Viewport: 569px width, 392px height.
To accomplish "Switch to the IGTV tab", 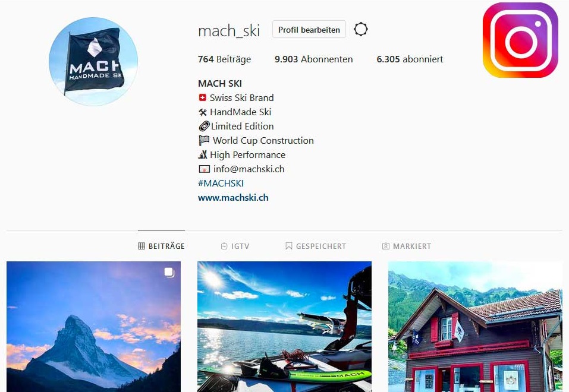I will (235, 246).
